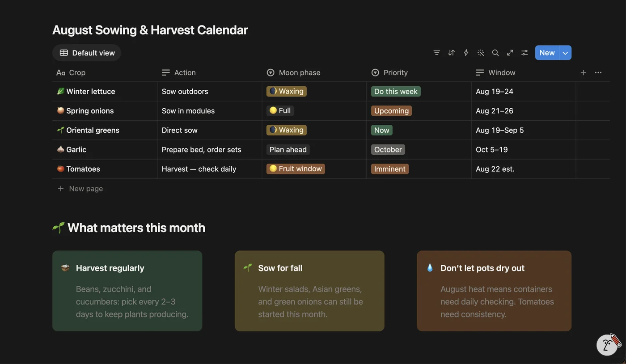Viewport: 626px width, 364px height.
Task: Open the Spring onions page
Action: [x=90, y=111]
